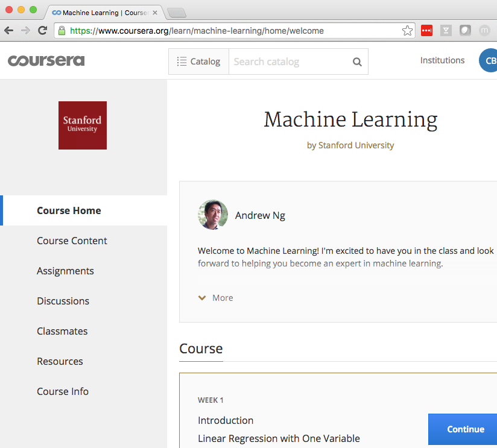Click the Andrew Ng instructor name
Screen dimensions: 497x448
(x=260, y=215)
